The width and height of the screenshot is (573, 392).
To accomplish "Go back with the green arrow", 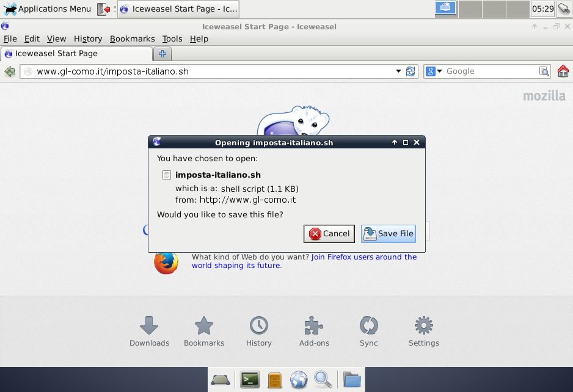I will (10, 71).
